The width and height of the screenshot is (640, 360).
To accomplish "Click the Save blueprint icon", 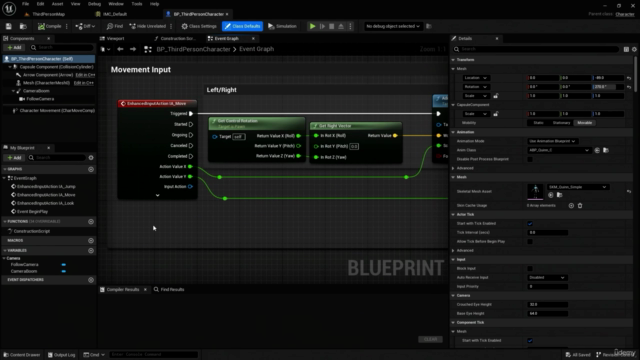I will point(9,26).
